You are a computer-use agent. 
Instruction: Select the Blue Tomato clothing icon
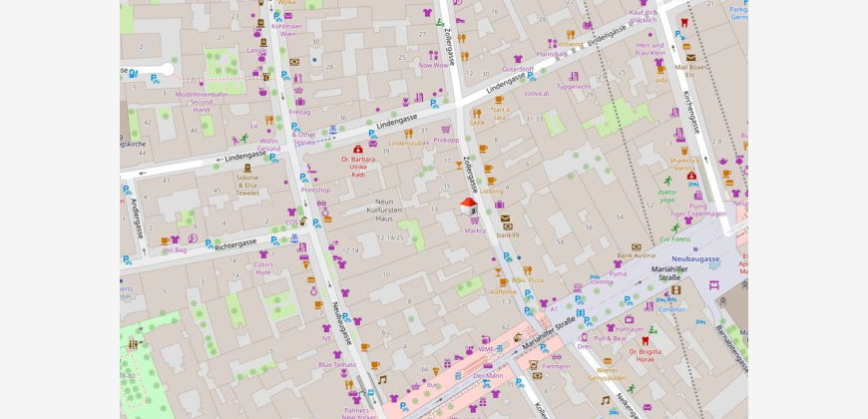coord(337,355)
